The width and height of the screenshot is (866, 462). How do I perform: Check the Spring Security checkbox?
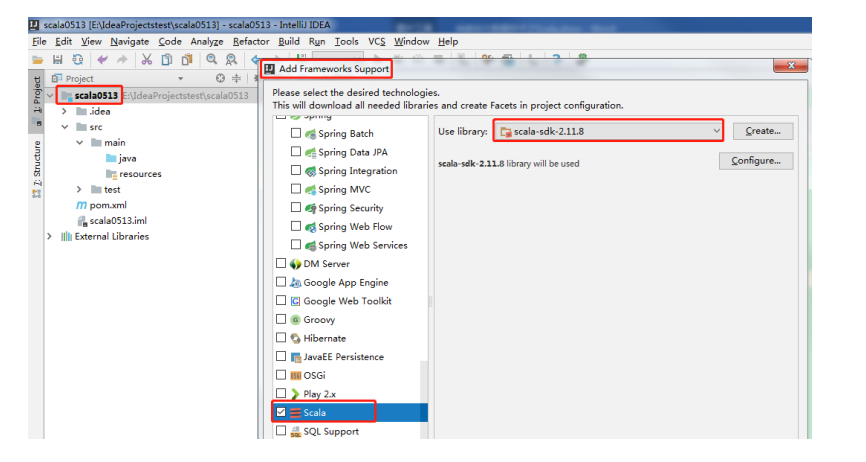point(296,208)
